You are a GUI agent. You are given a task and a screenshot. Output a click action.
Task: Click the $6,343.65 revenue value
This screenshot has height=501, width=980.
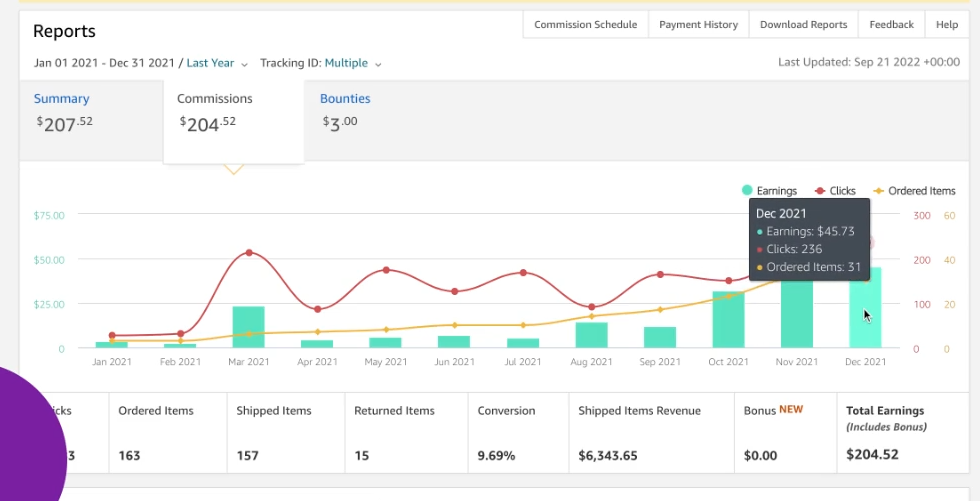pyautogui.click(x=608, y=455)
